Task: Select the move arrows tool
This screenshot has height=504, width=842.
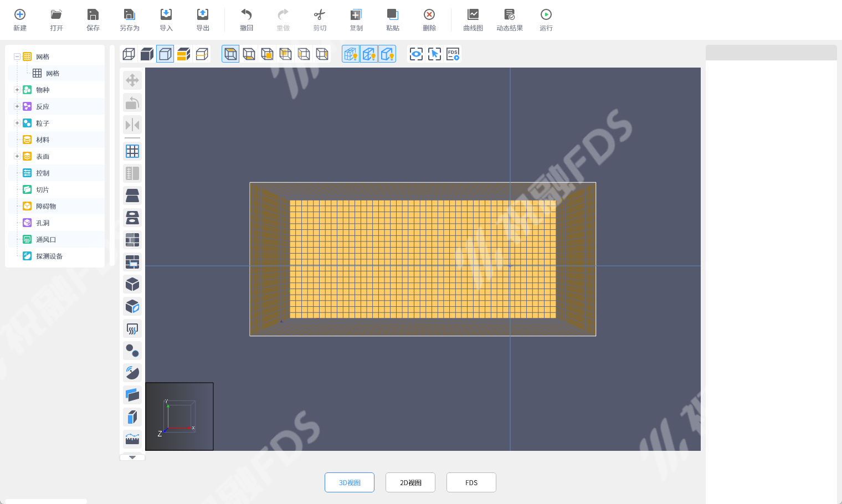Action: (x=132, y=80)
